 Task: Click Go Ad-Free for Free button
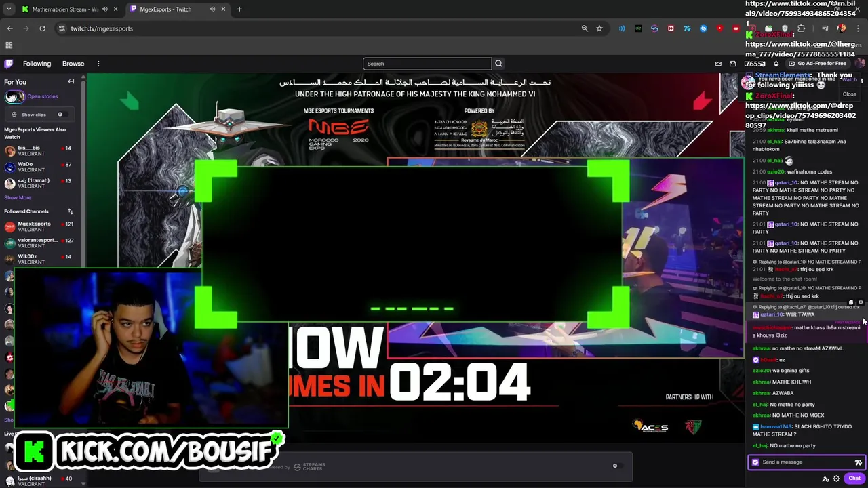[x=817, y=64]
